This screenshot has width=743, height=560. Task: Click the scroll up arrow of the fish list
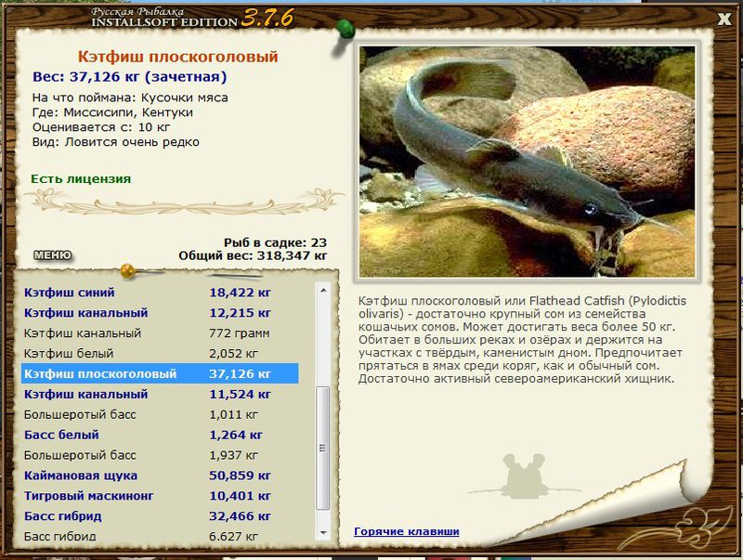point(323,290)
